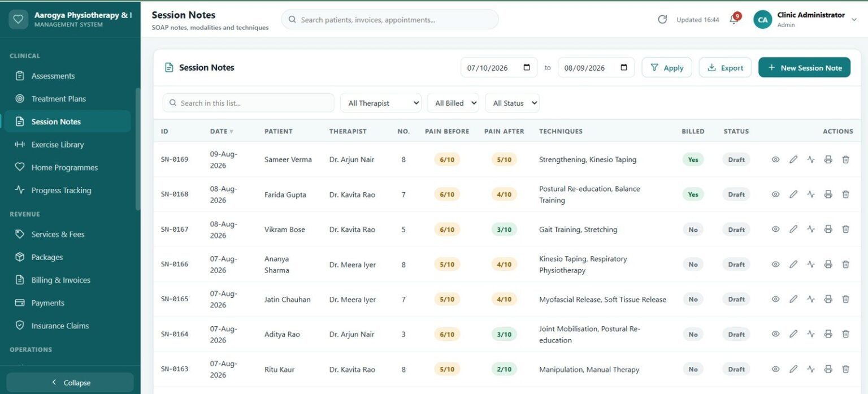View Aditya Rao note SN-0164

(775, 335)
